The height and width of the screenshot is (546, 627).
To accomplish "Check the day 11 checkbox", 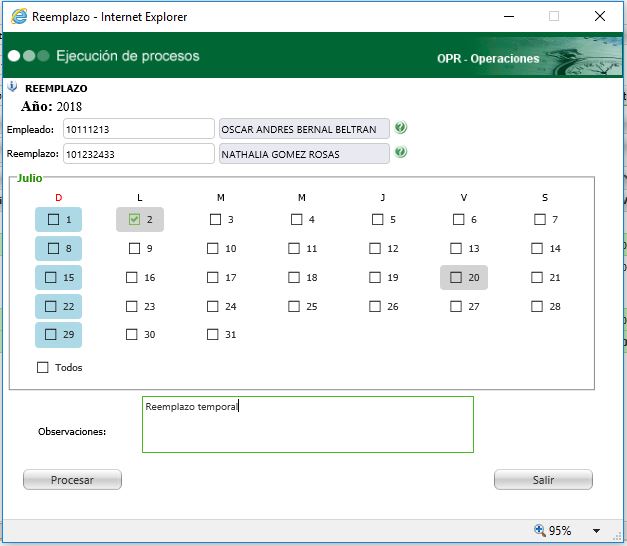I will tap(294, 248).
